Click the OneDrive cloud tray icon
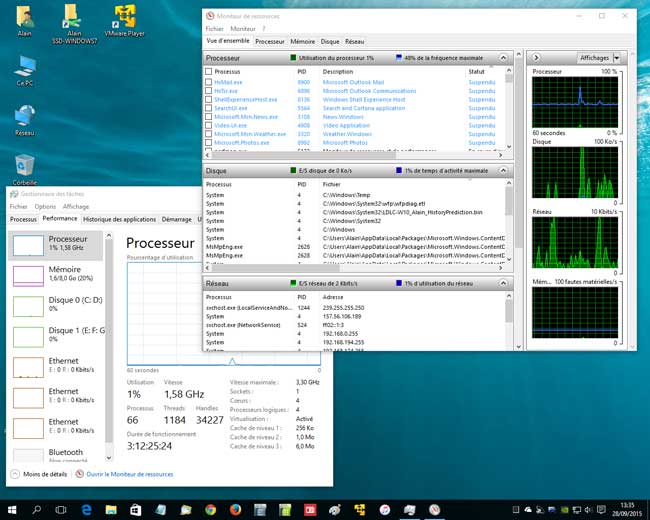 [x=528, y=510]
